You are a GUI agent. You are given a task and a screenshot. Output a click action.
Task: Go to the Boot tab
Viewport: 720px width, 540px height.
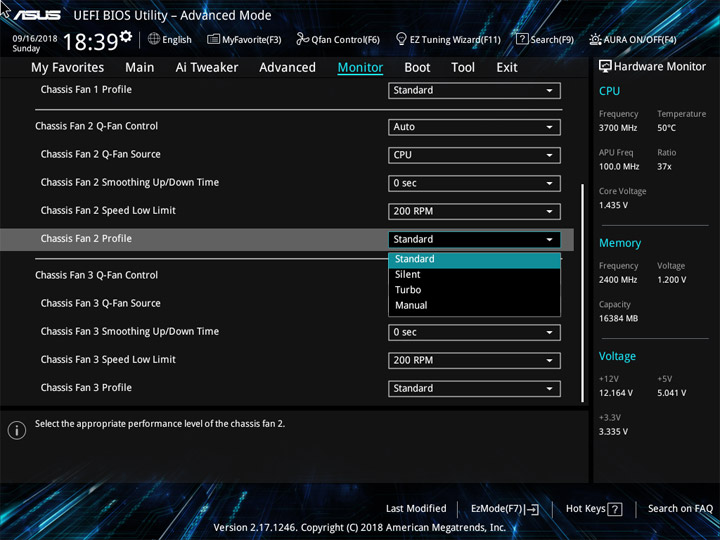pos(417,68)
